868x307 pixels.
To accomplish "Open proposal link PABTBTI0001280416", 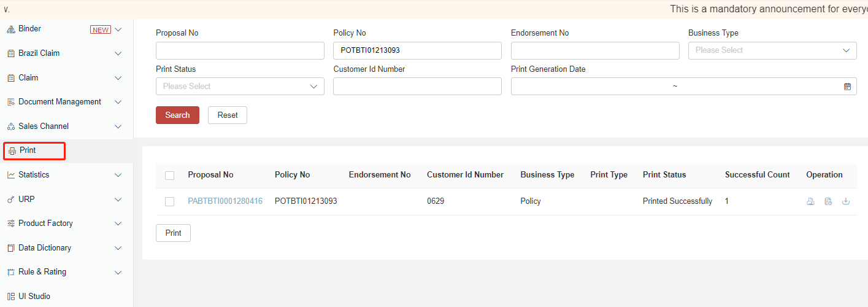I will [x=225, y=201].
